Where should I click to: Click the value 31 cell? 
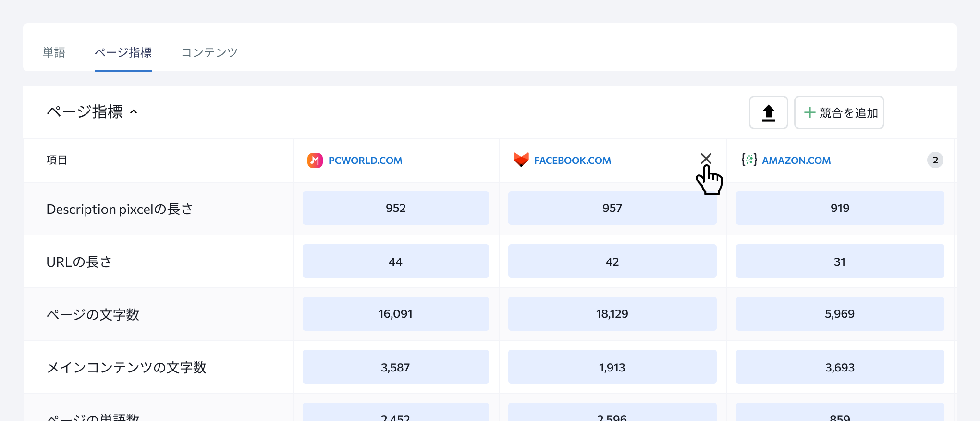pos(840,261)
